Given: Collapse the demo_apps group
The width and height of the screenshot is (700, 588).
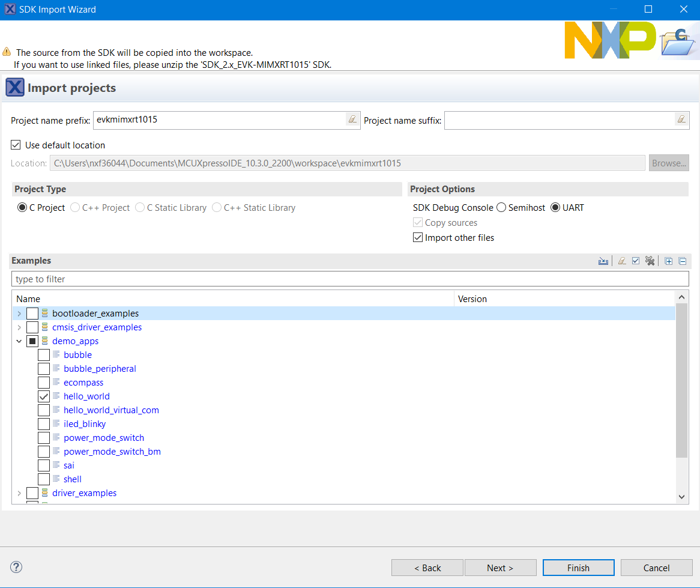Looking at the screenshot, I should [x=19, y=341].
